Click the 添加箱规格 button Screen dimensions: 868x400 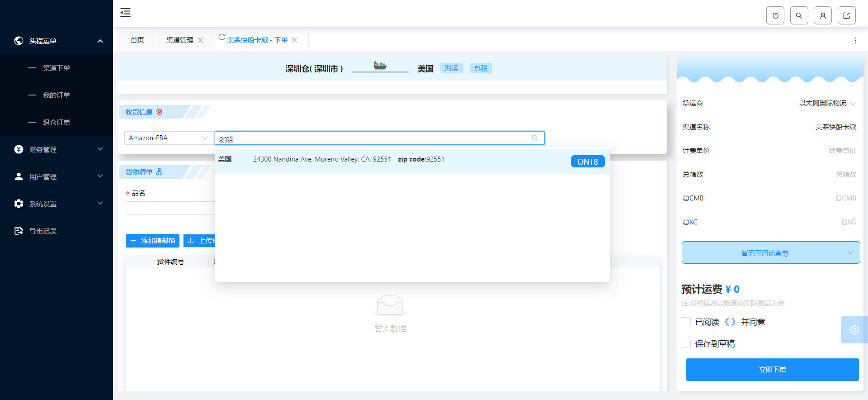tap(152, 241)
